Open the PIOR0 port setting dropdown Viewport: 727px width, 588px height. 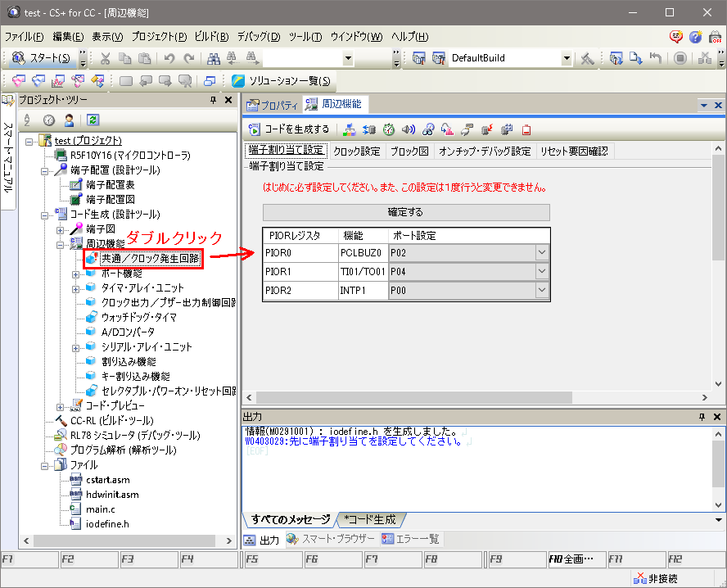[x=541, y=253]
